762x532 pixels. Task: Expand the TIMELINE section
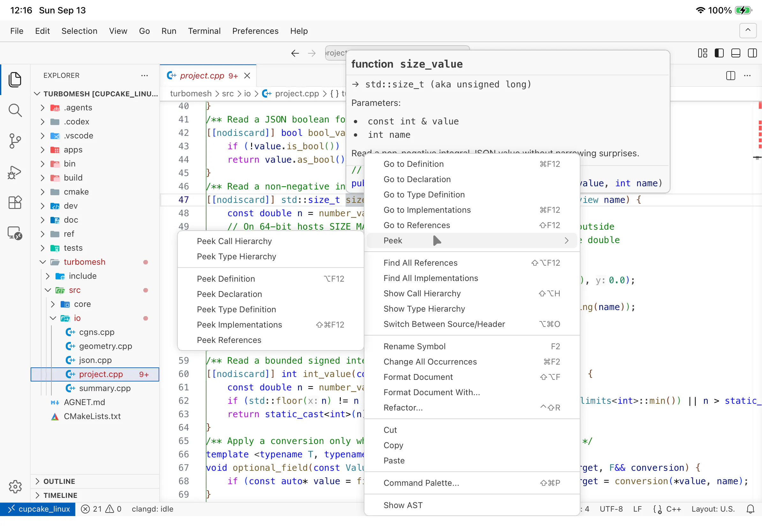tap(94, 495)
